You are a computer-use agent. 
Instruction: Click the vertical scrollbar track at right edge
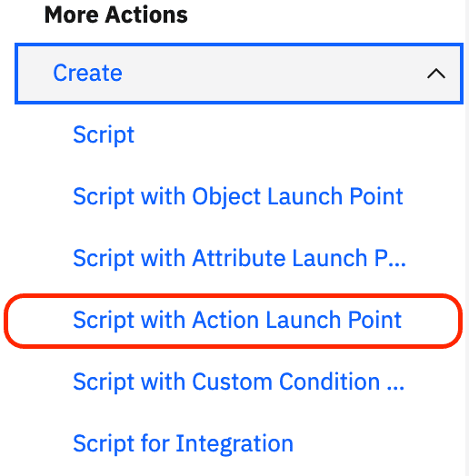coord(467,238)
